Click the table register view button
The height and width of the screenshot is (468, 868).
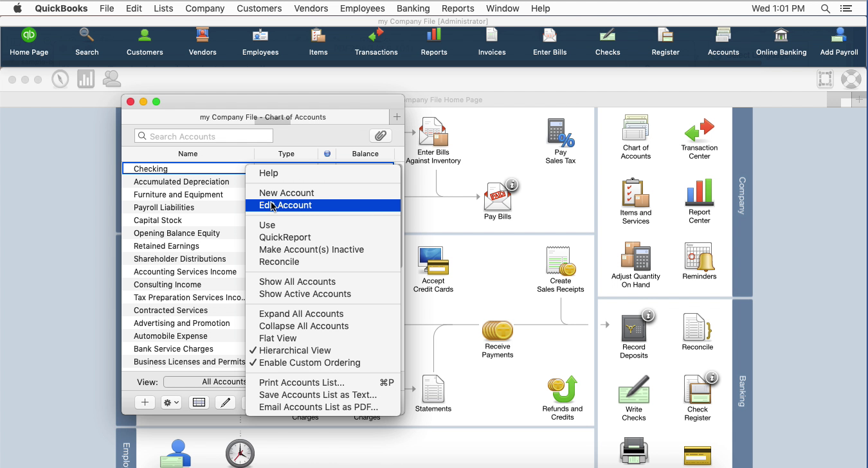pos(199,402)
